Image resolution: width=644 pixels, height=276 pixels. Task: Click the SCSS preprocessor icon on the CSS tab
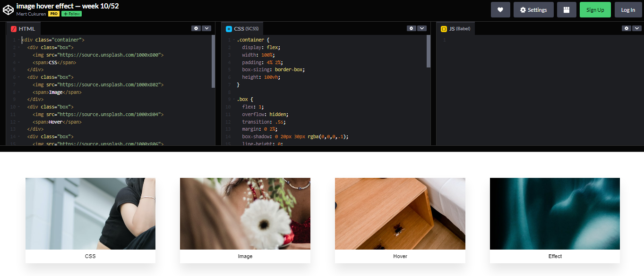(229, 28)
